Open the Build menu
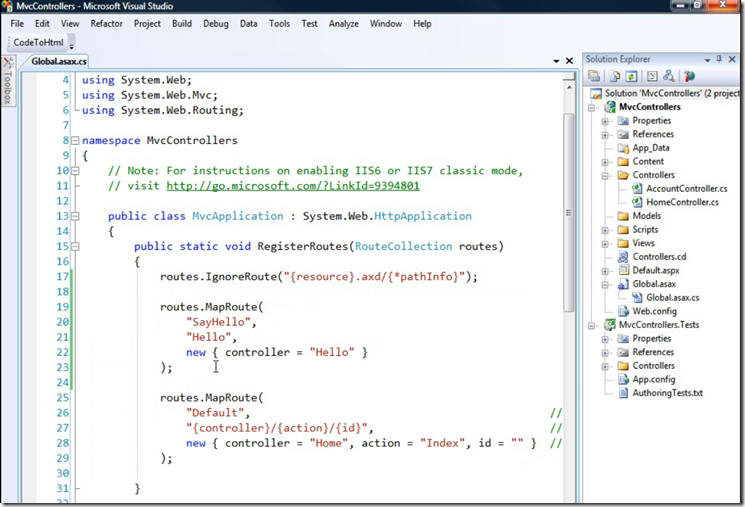The image size is (745, 507). tap(182, 23)
